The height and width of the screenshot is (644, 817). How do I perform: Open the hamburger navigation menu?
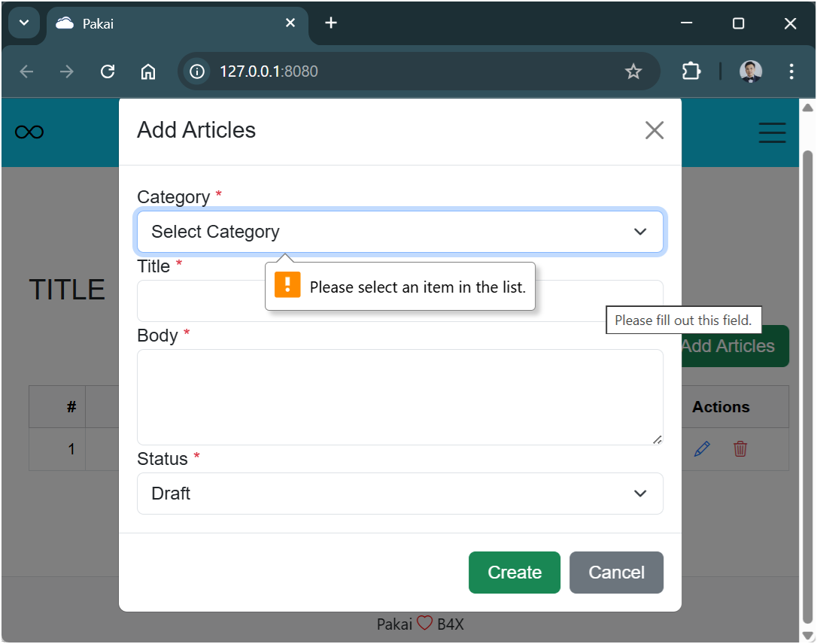772,132
